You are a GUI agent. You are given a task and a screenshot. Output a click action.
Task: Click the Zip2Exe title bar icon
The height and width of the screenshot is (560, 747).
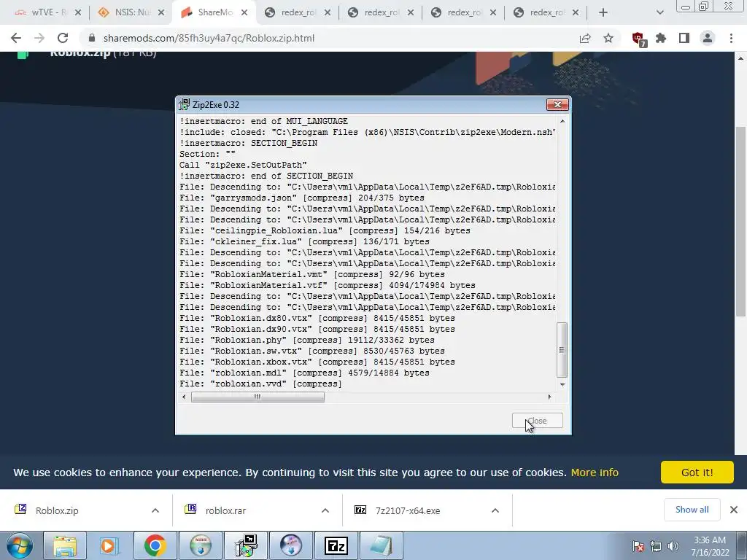[x=184, y=104]
